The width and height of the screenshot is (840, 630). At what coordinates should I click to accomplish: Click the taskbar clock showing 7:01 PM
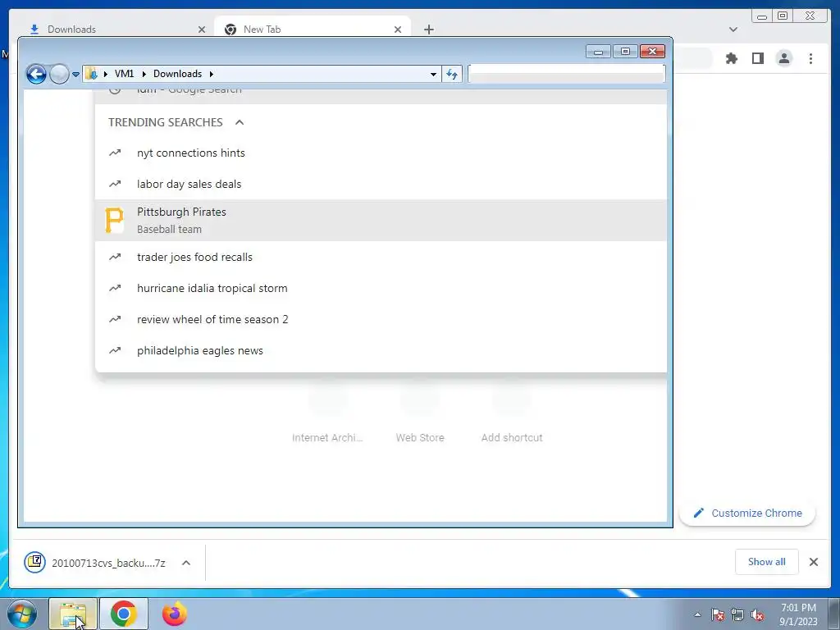pos(798,614)
